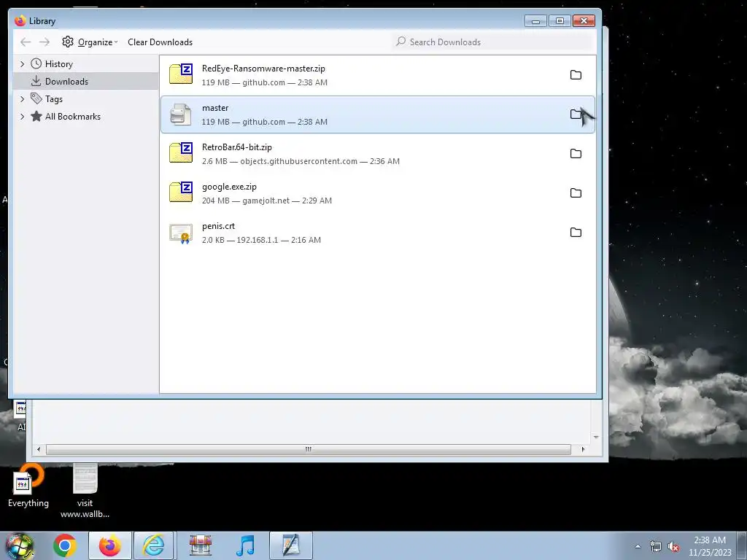Viewport: 747px width, 560px height.
Task: Click the Tags label icon in sidebar
Action: click(36, 98)
